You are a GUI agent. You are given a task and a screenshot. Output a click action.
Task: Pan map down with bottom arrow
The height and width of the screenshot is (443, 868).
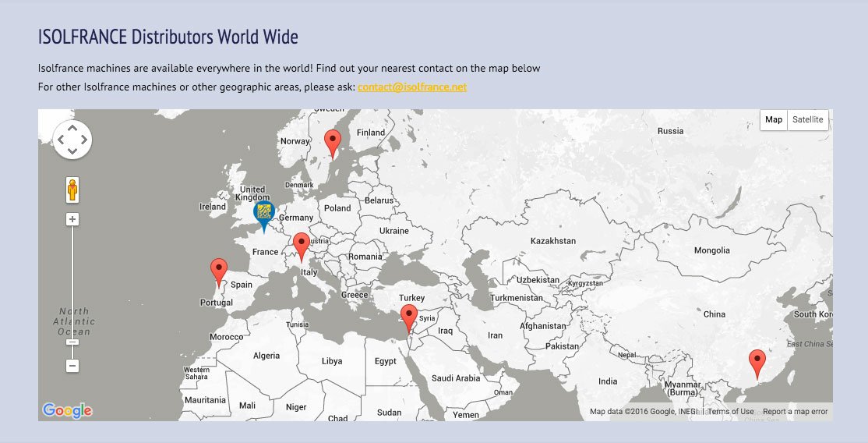(72, 151)
